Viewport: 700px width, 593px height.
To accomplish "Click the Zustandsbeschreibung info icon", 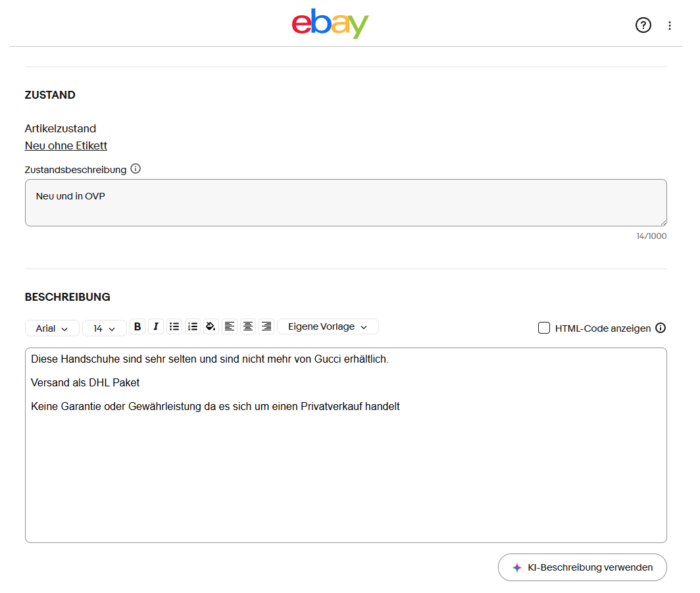I will click(x=136, y=168).
